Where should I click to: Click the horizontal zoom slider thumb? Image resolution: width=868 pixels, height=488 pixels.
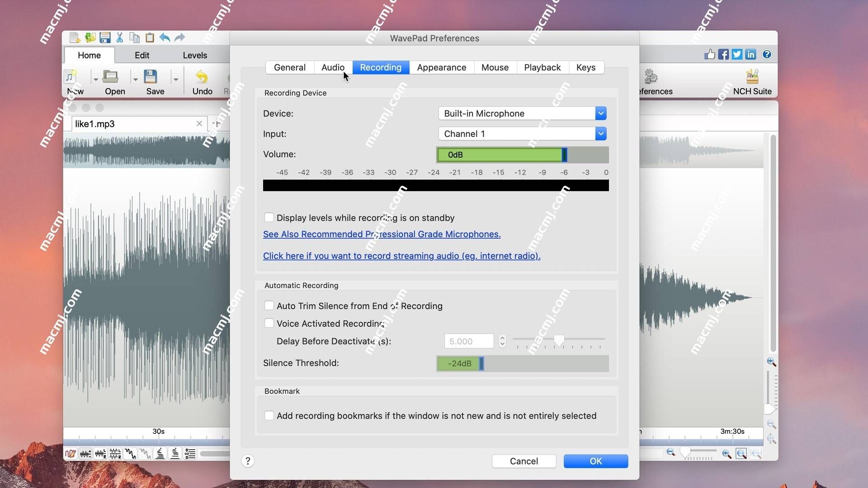685,453
